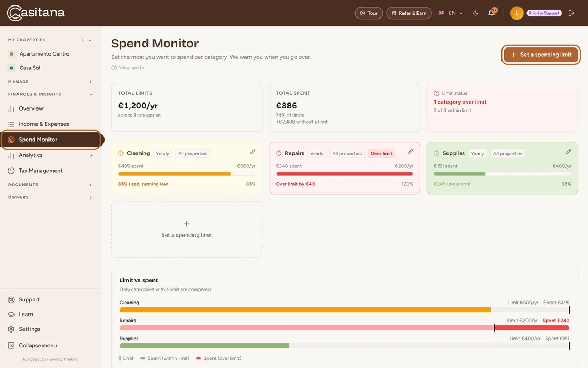Click Repairs card alert icon

point(279,153)
